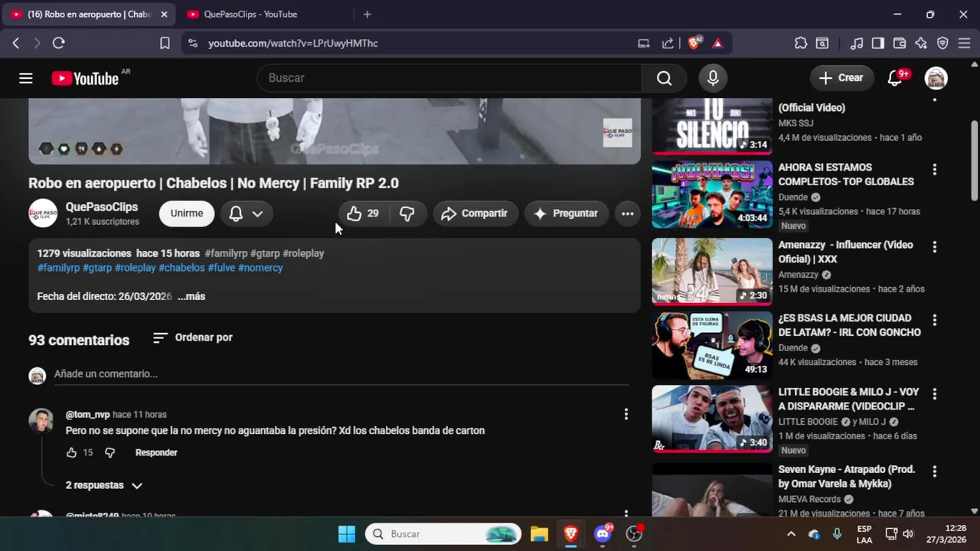Open the Windows Start menu
This screenshot has width=980, height=551.
[x=347, y=534]
